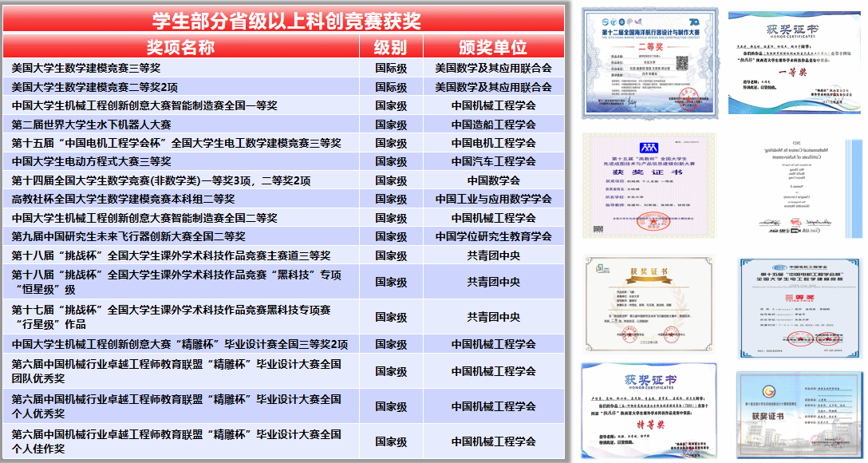Select 共青团中央 in the 恒星级 row

click(x=493, y=282)
